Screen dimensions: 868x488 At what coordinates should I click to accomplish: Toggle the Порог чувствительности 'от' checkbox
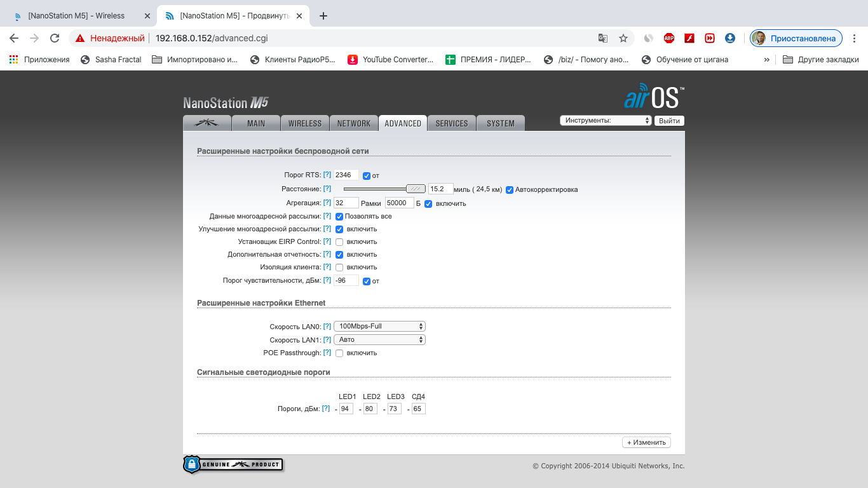click(367, 281)
